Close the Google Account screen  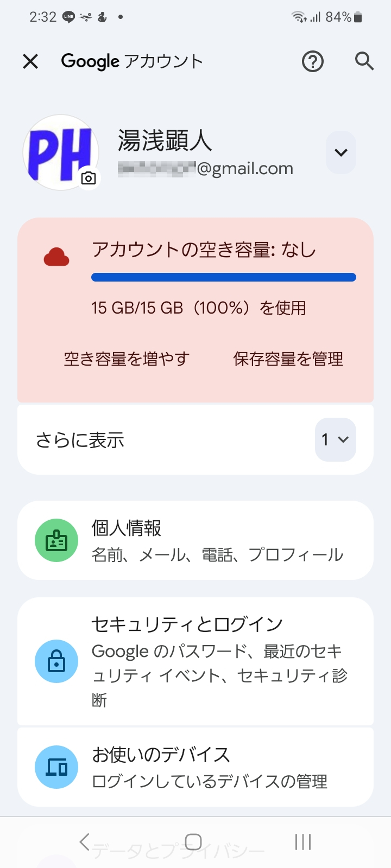click(x=30, y=61)
